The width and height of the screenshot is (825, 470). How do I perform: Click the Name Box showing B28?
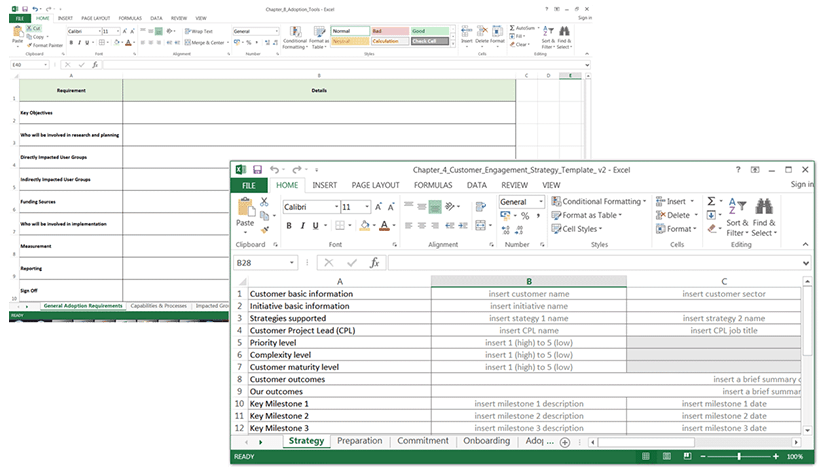point(260,263)
